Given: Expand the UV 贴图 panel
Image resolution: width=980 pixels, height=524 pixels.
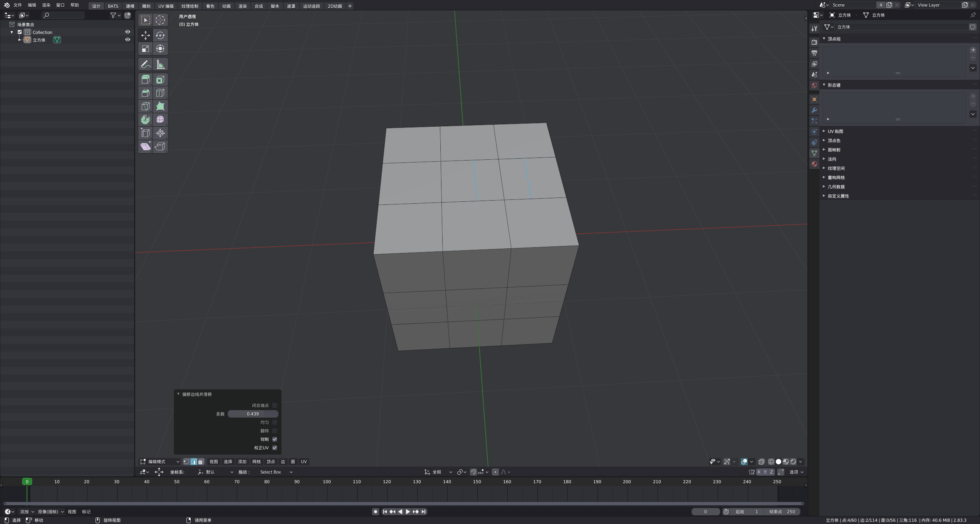Looking at the screenshot, I should (x=835, y=131).
